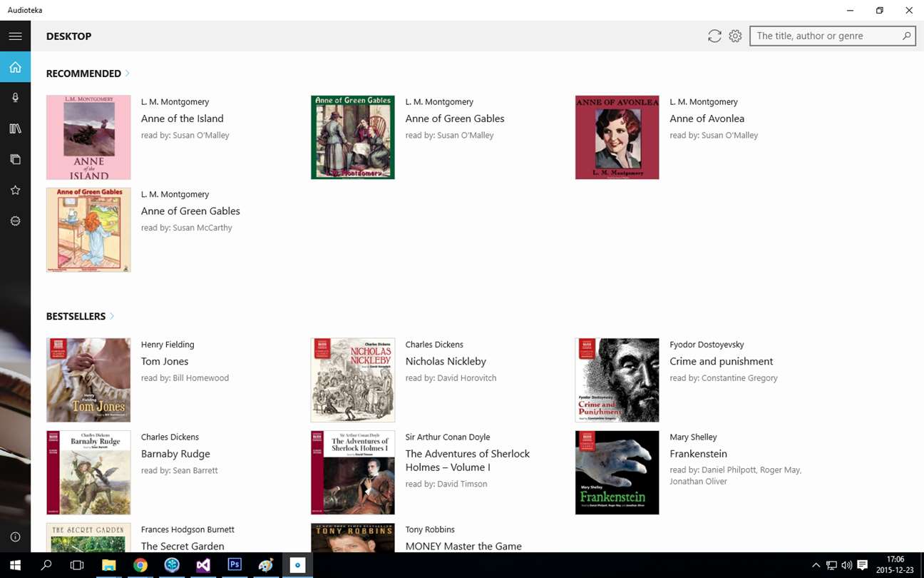
Task: Open Sherlock Holmes Volume I cover
Action: point(353,472)
